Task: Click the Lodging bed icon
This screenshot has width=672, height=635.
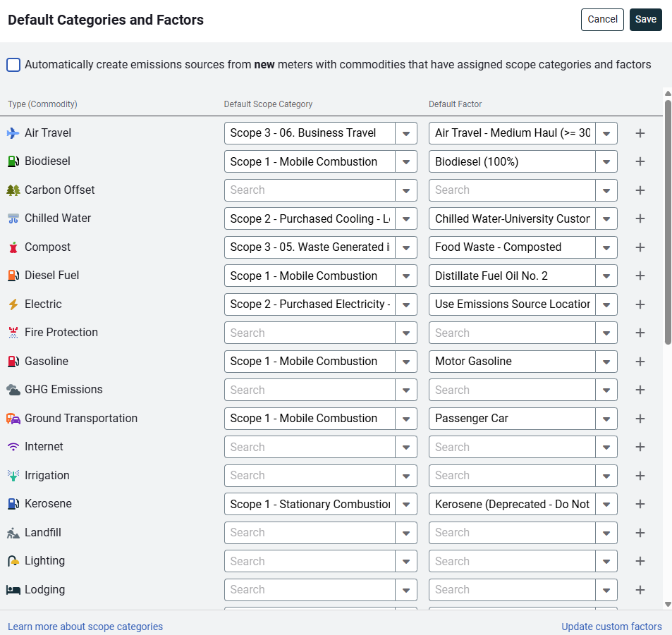Action: pos(13,590)
